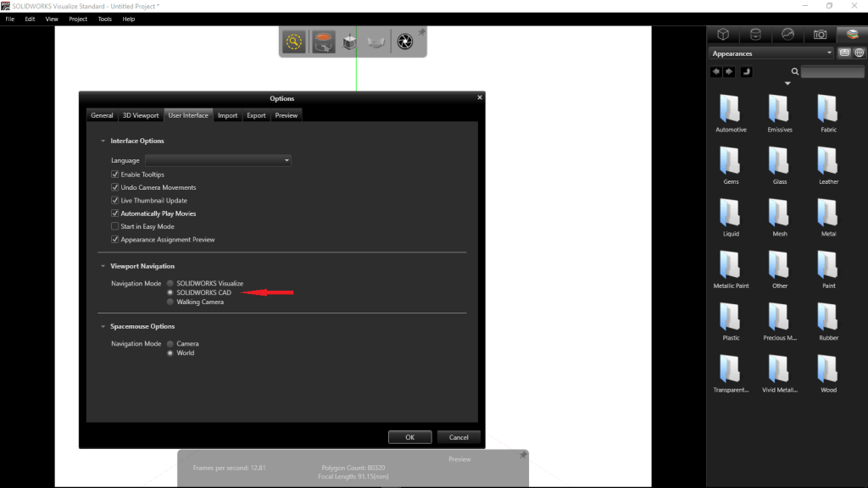This screenshot has height=488, width=868.
Task: Open the Tools menu
Action: click(x=104, y=19)
